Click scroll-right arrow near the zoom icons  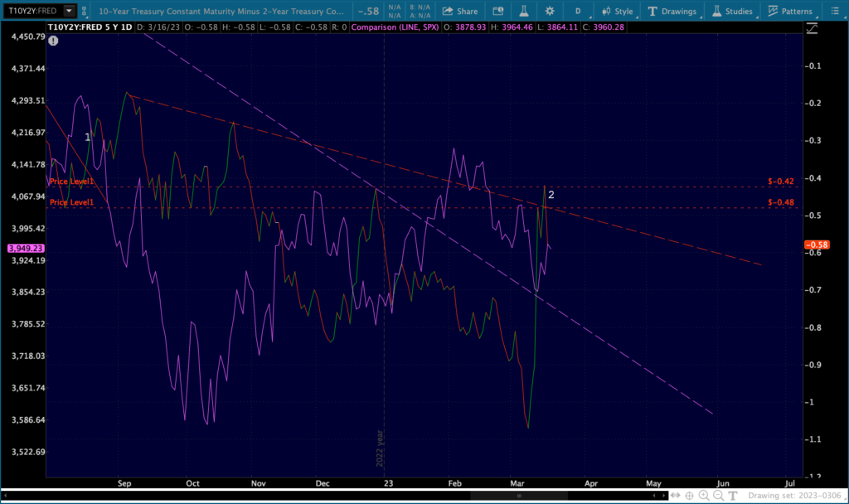(664, 496)
